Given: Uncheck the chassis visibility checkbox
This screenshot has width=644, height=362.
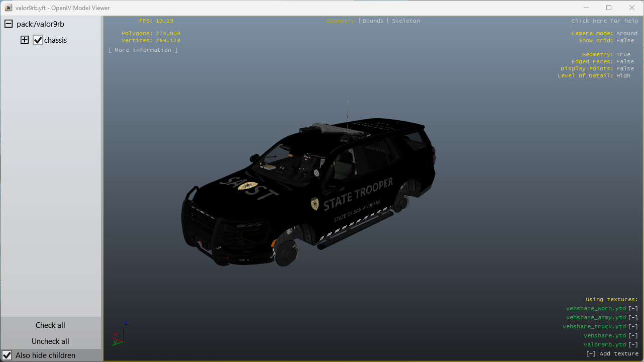Looking at the screenshot, I should coord(38,40).
